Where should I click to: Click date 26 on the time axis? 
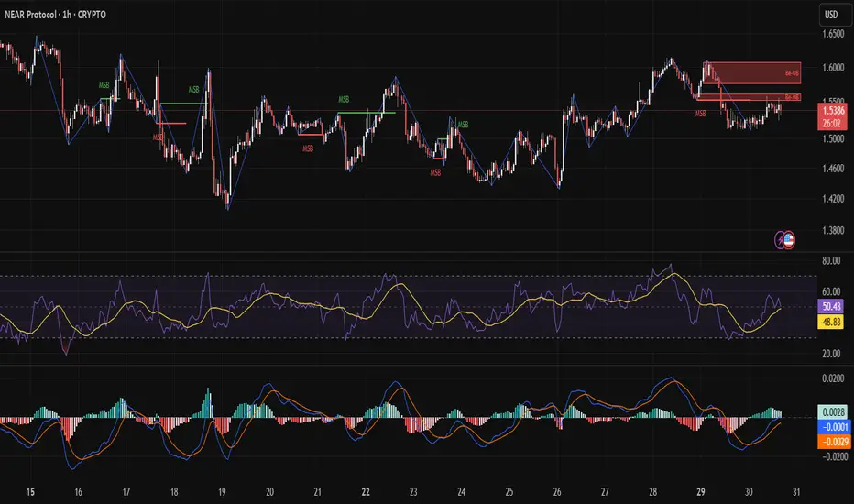[557, 492]
